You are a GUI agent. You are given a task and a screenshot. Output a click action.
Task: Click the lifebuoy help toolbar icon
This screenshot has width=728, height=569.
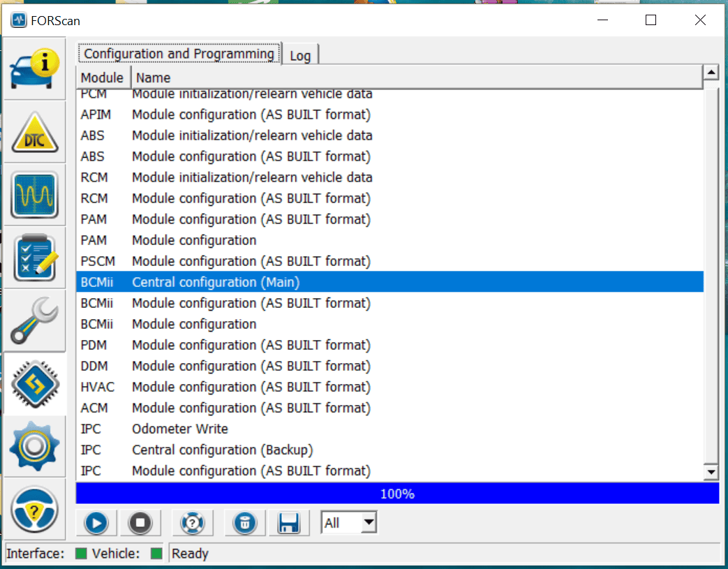click(x=192, y=523)
